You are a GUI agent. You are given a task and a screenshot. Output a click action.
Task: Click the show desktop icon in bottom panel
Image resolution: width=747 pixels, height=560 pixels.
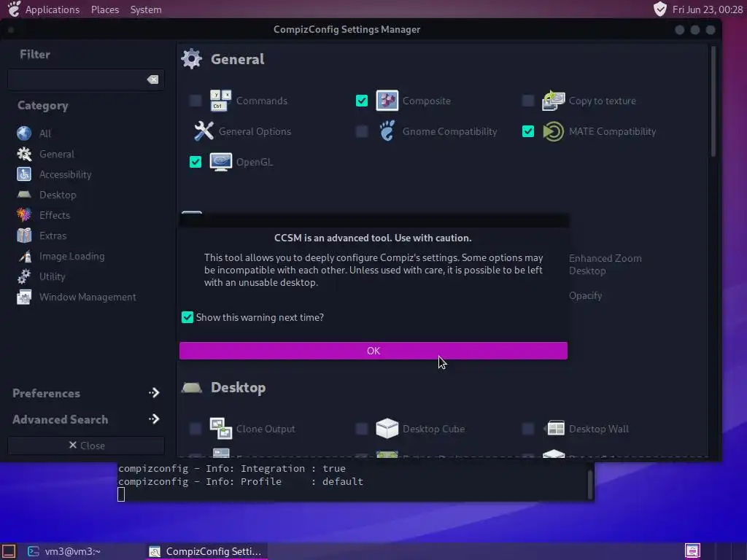point(9,551)
